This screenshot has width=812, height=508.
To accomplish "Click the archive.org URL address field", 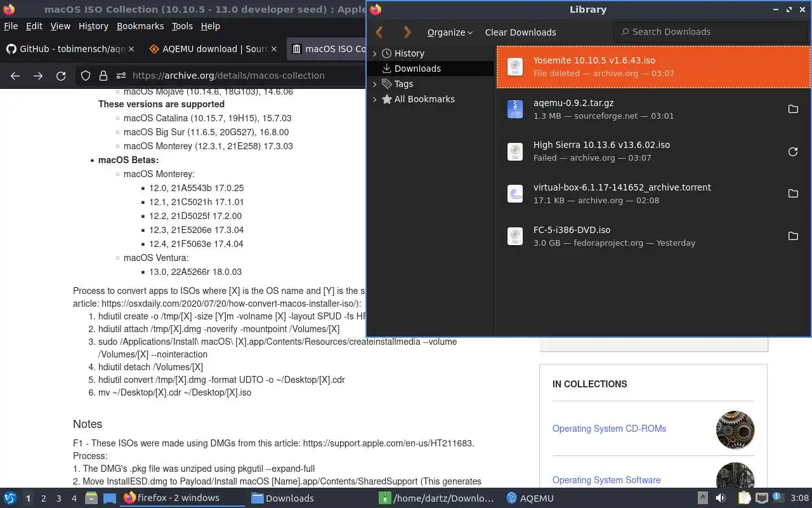I will [228, 76].
